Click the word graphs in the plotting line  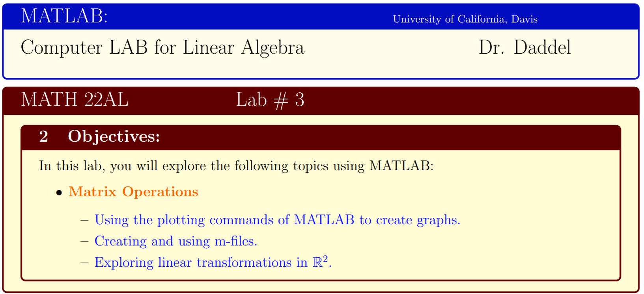click(438, 221)
